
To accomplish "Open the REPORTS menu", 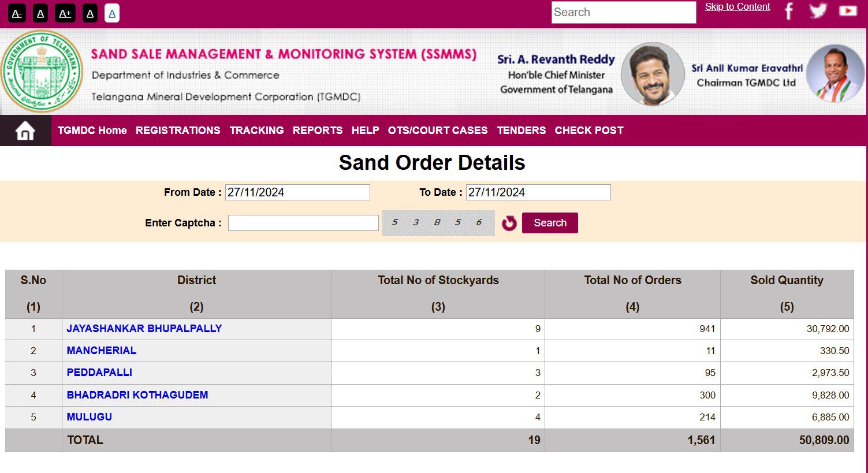I will [x=318, y=131].
